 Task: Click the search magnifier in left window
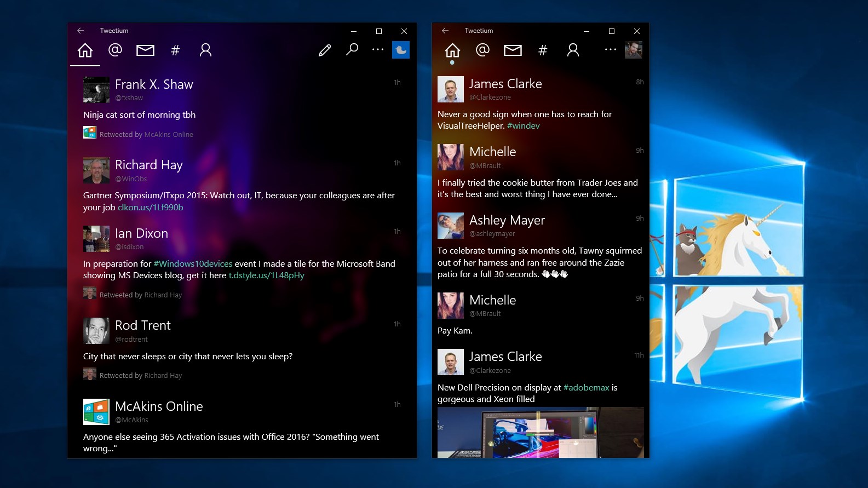point(352,50)
